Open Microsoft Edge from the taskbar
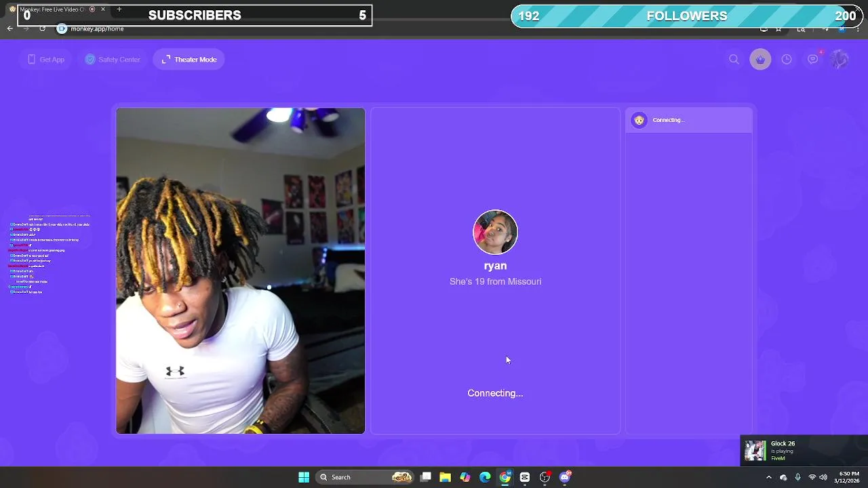This screenshot has height=488, width=868. [x=485, y=477]
